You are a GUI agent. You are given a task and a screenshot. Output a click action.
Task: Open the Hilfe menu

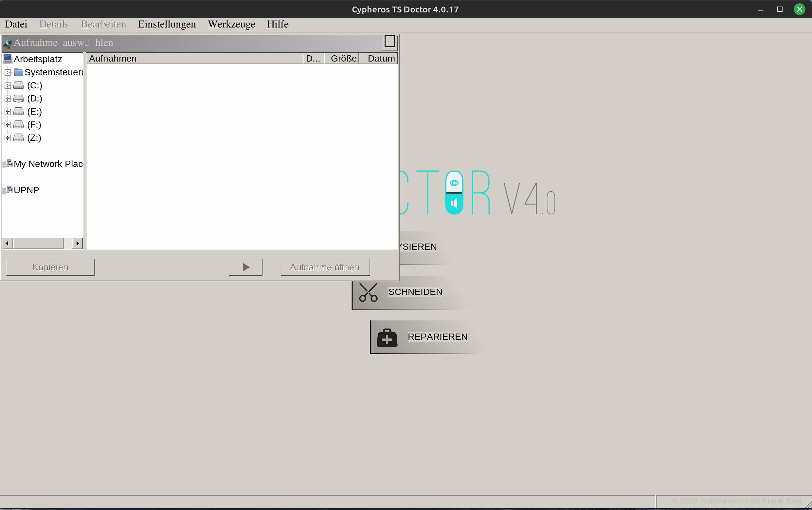(278, 24)
